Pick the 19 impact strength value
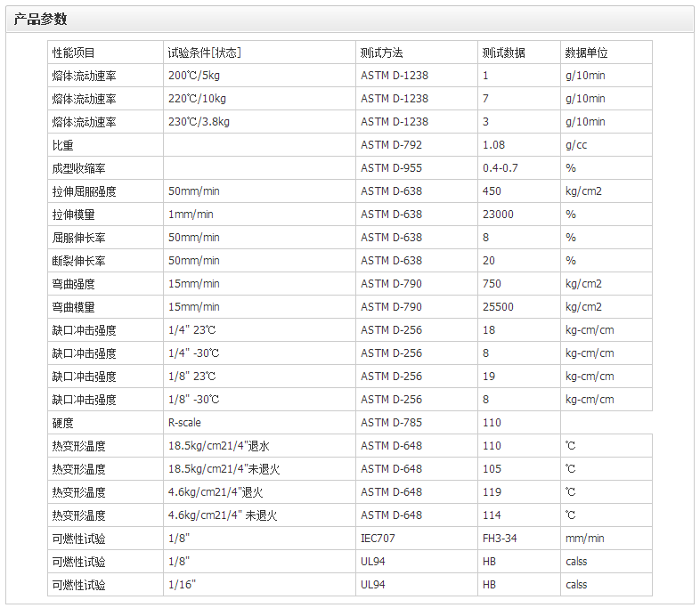 [518, 377]
